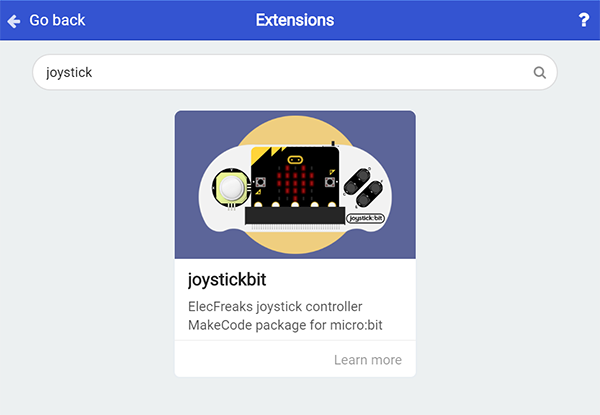Click the back arrow icon

pos(14,21)
